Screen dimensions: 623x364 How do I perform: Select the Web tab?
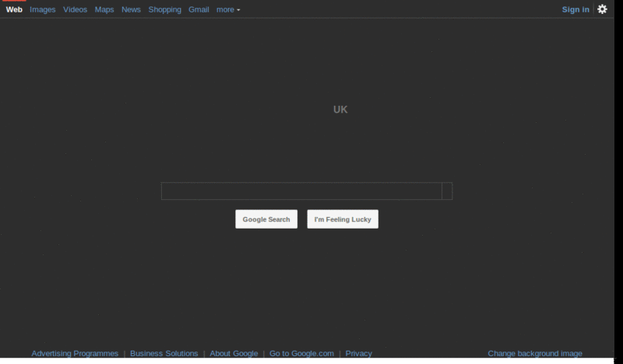[14, 9]
